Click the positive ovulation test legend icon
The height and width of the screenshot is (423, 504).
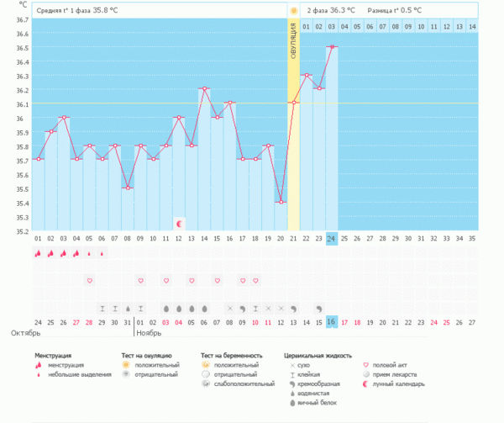click(126, 365)
